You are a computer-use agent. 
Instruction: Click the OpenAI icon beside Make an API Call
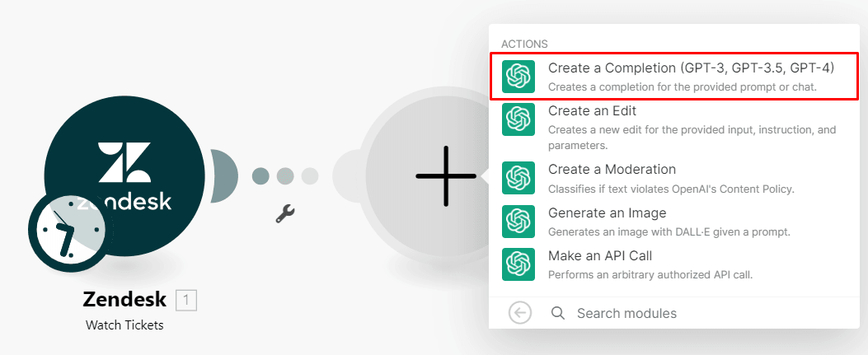(x=518, y=264)
